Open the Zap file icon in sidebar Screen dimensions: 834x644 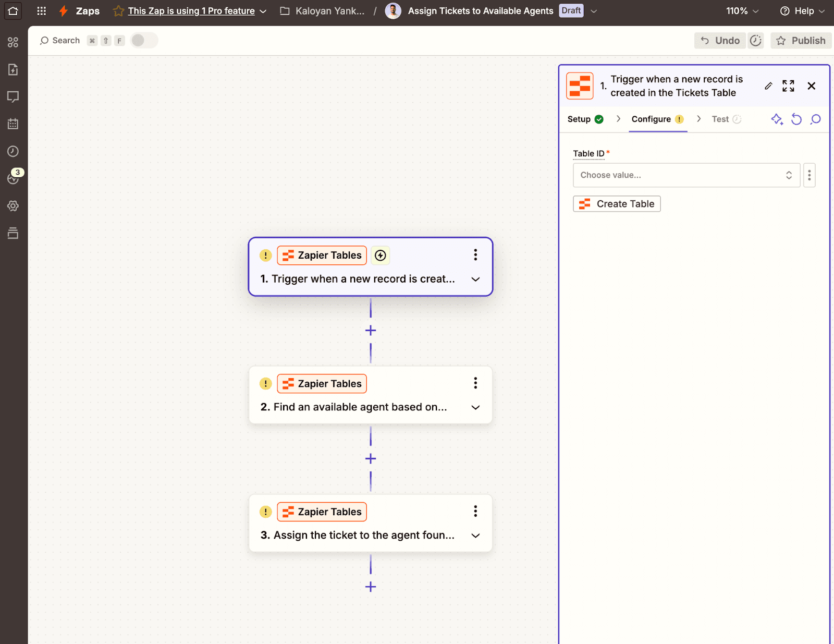click(x=13, y=69)
